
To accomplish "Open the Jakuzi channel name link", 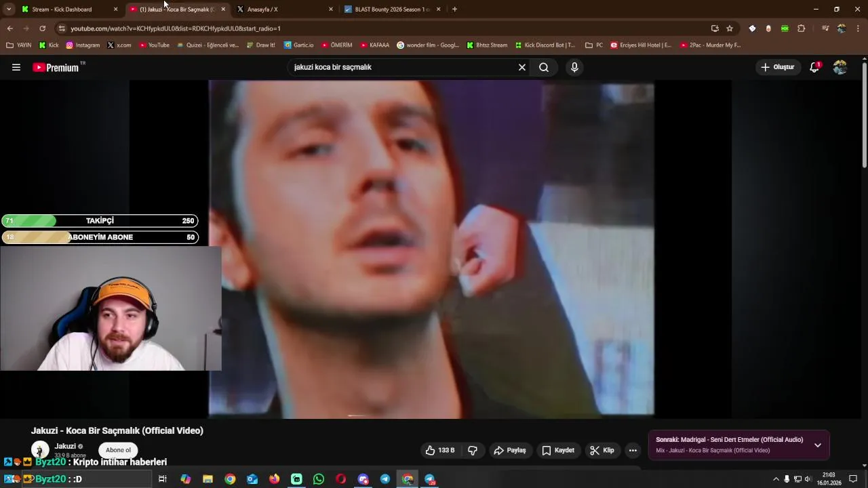I will pyautogui.click(x=65, y=446).
